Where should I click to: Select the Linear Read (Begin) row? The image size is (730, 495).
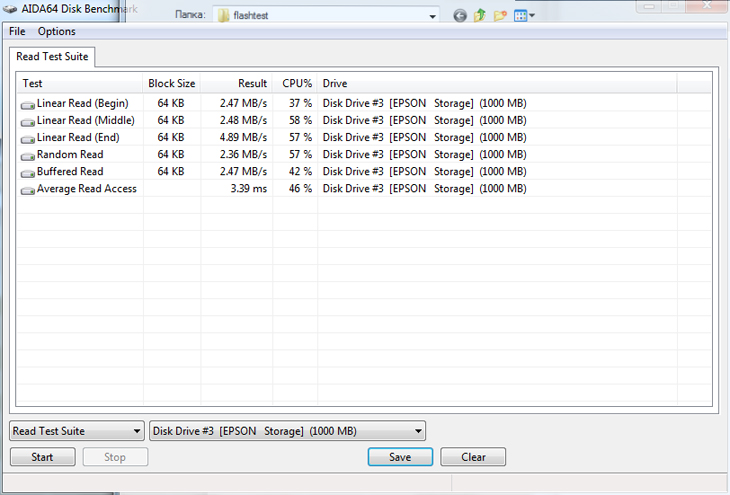point(364,103)
